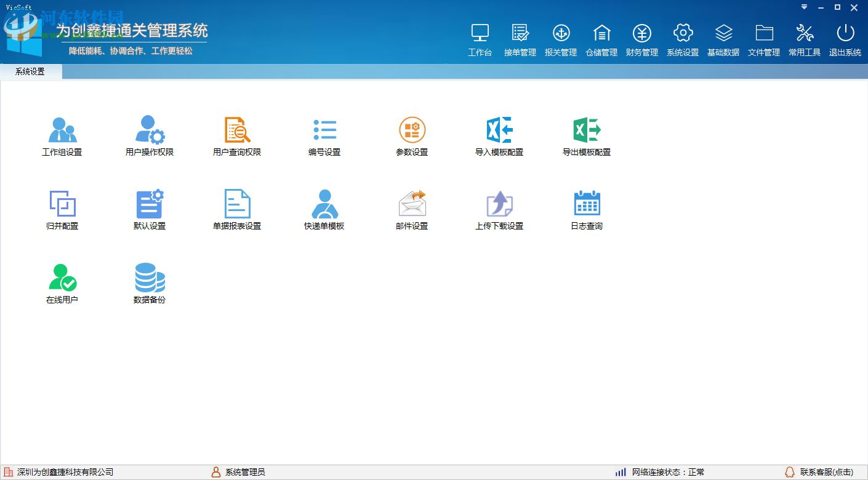The width and height of the screenshot is (868, 480).
Task: Open 工作组设置 work group settings
Action: point(62,137)
